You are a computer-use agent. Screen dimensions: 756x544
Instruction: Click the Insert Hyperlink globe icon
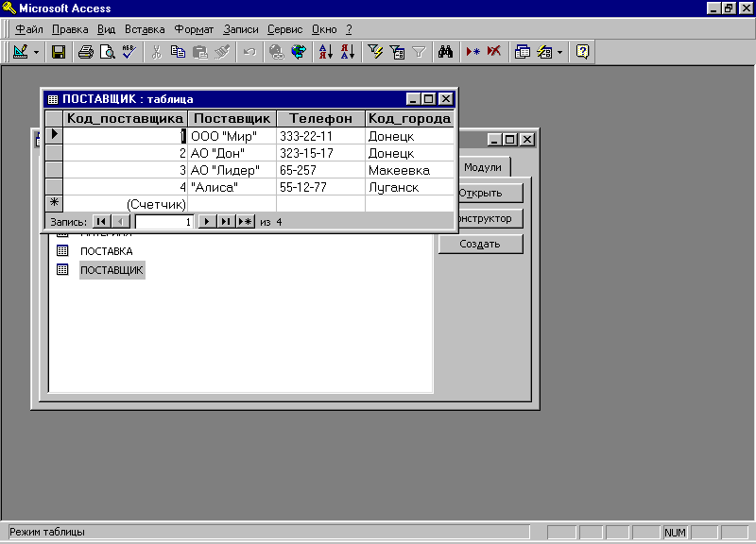277,52
